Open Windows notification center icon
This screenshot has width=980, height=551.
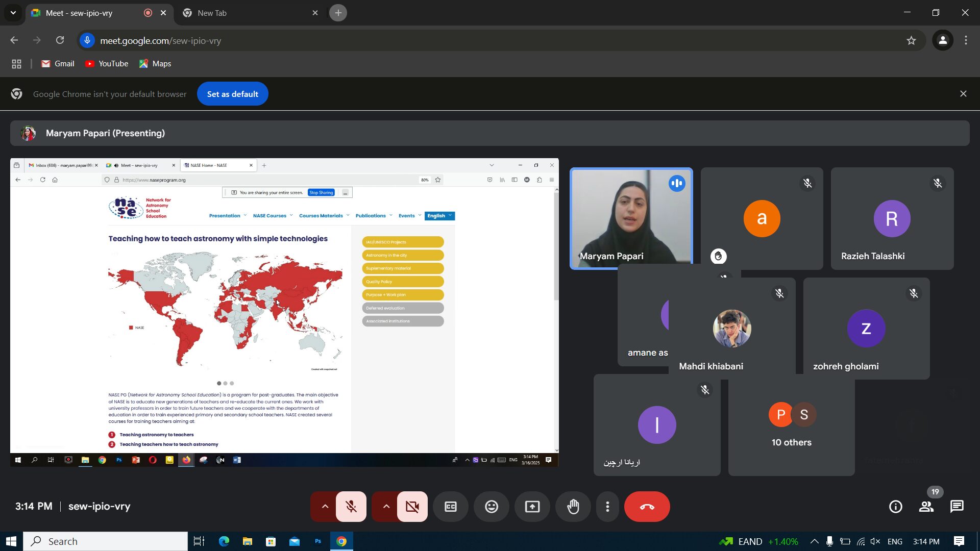(959, 541)
